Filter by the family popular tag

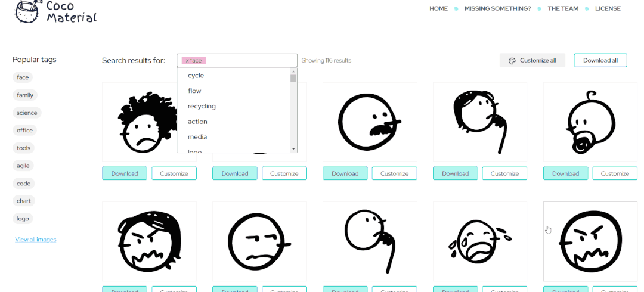pos(25,95)
